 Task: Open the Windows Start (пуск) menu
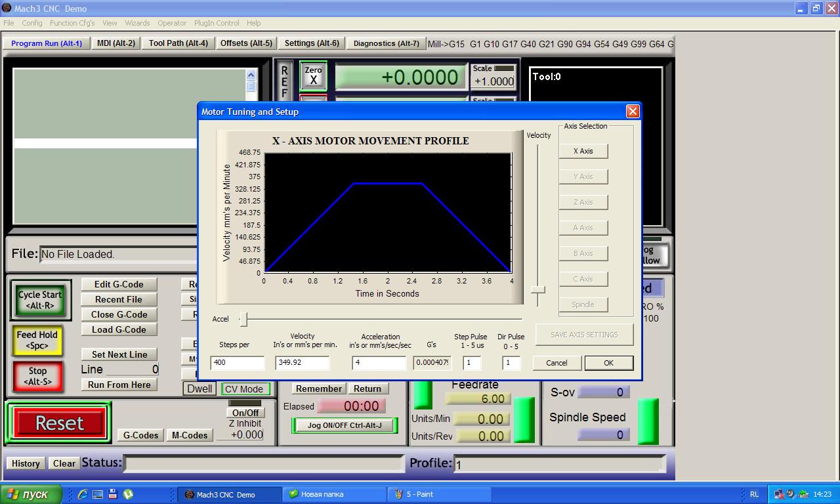[x=31, y=494]
